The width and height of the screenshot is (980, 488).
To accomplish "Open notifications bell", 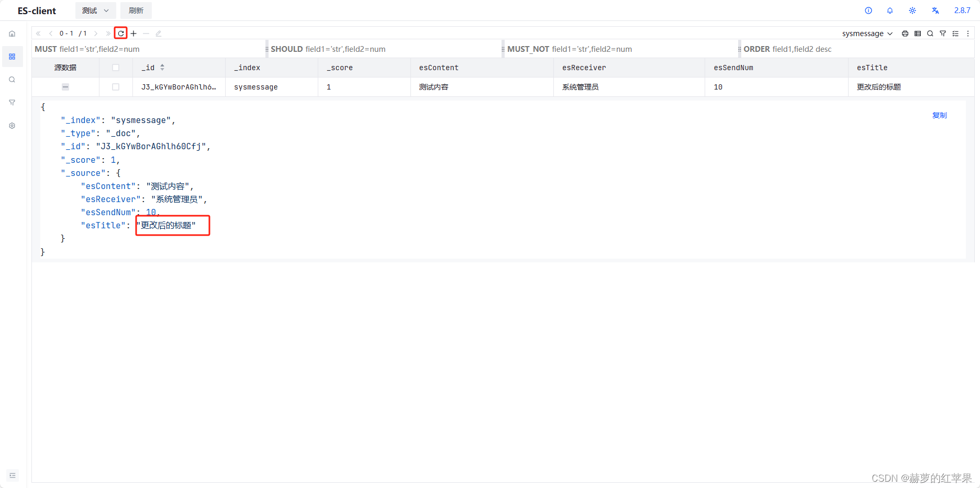I will (890, 10).
